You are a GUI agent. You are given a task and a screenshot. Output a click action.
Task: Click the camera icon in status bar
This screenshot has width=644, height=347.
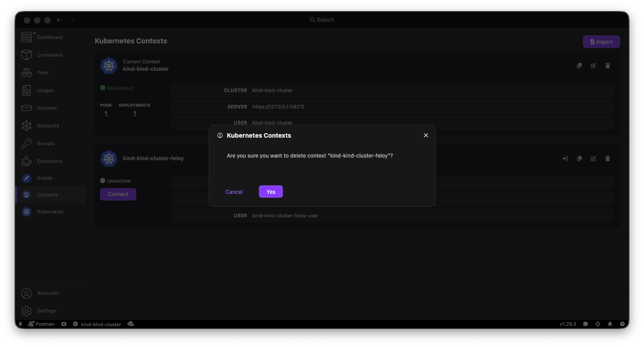pos(64,324)
